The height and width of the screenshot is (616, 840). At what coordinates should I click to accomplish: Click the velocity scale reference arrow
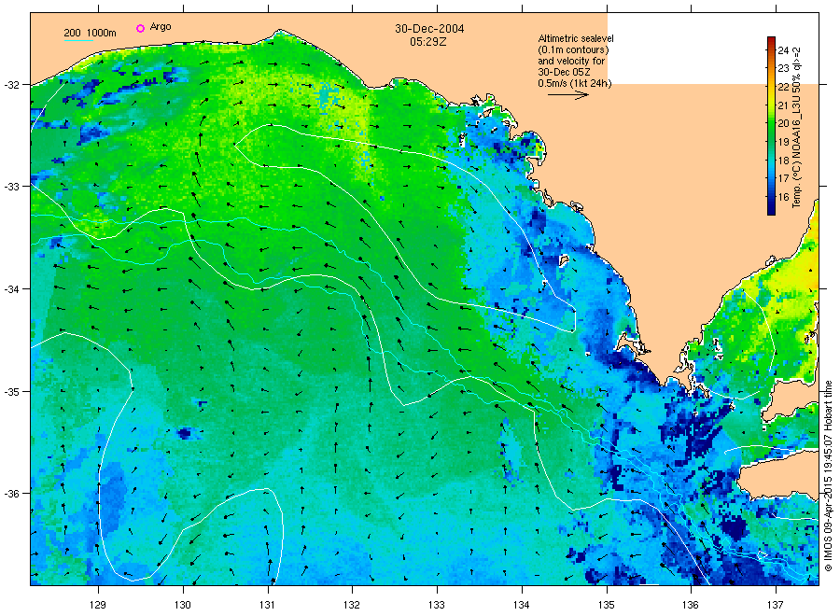[568, 95]
